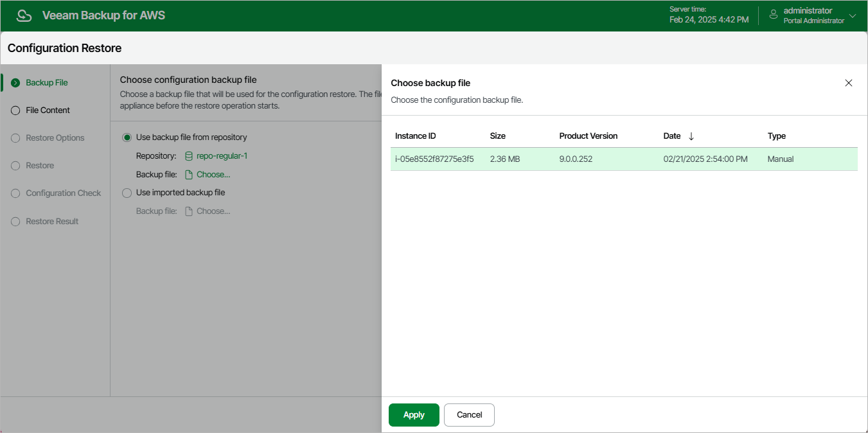
Task: Open the File Content wizard step
Action: pos(48,110)
